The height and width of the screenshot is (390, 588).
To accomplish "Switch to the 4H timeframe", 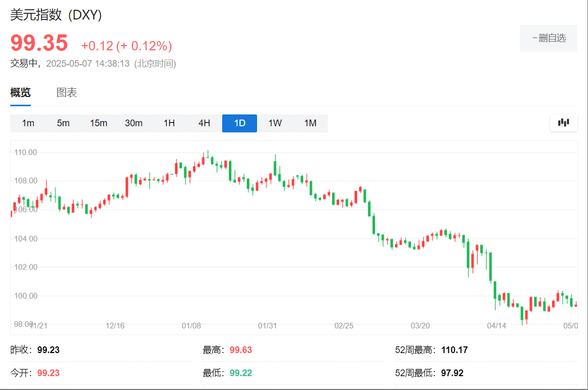I will (204, 123).
